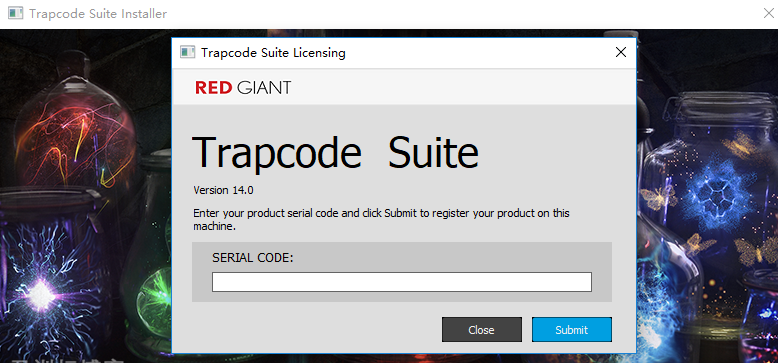Click the Version 14.0 text

223,190
